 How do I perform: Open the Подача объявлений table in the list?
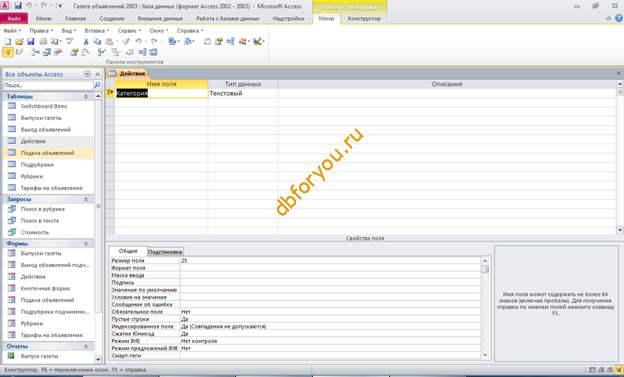[48, 153]
